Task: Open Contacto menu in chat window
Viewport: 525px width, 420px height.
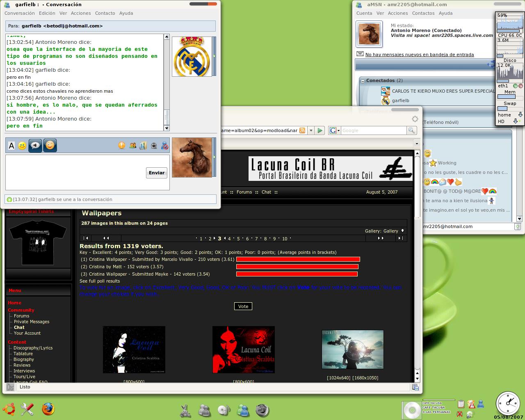Action: pyautogui.click(x=105, y=13)
